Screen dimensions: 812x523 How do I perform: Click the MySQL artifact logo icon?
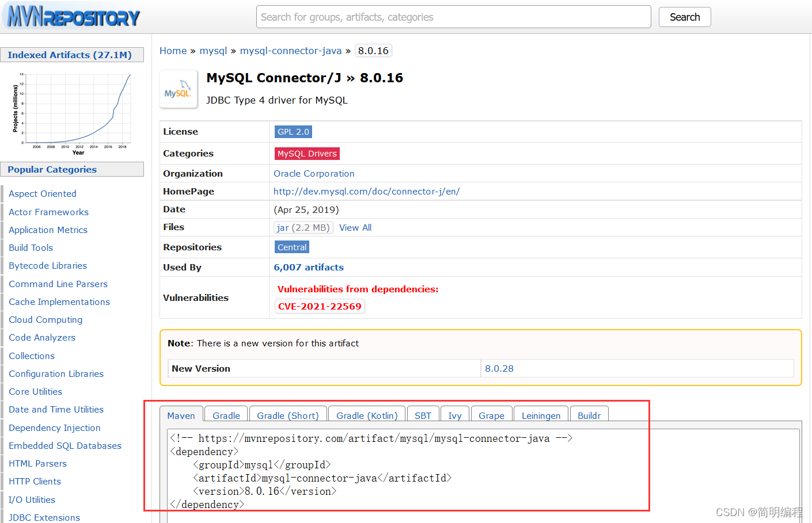point(178,90)
